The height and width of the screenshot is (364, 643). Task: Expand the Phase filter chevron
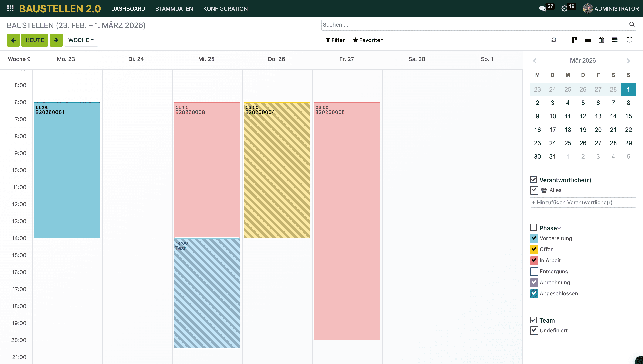559,228
